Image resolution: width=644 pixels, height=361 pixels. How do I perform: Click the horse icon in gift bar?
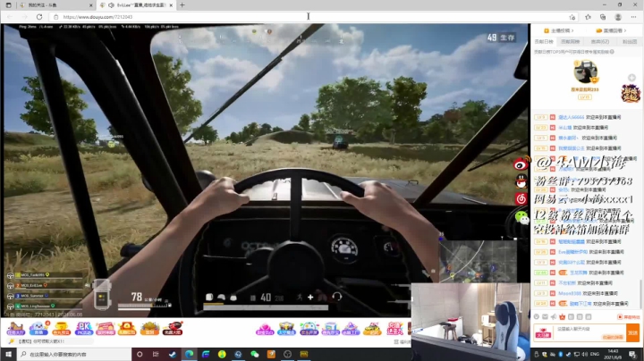15,328
